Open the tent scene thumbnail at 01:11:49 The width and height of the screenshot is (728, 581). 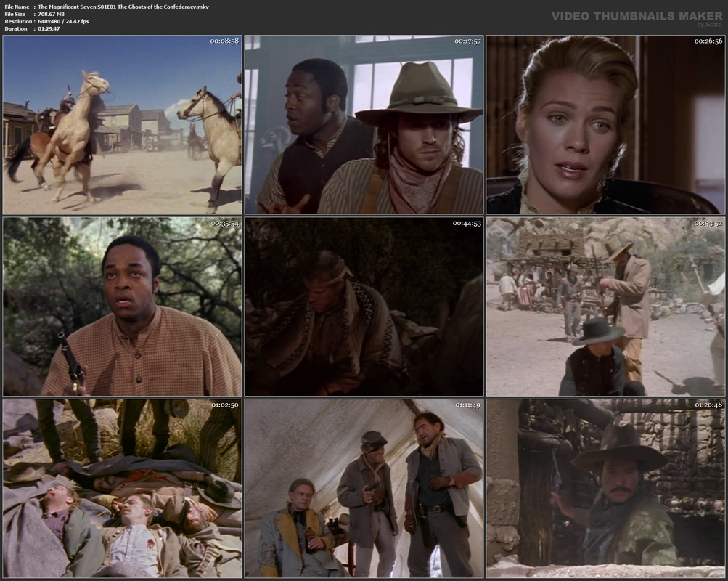(364, 488)
